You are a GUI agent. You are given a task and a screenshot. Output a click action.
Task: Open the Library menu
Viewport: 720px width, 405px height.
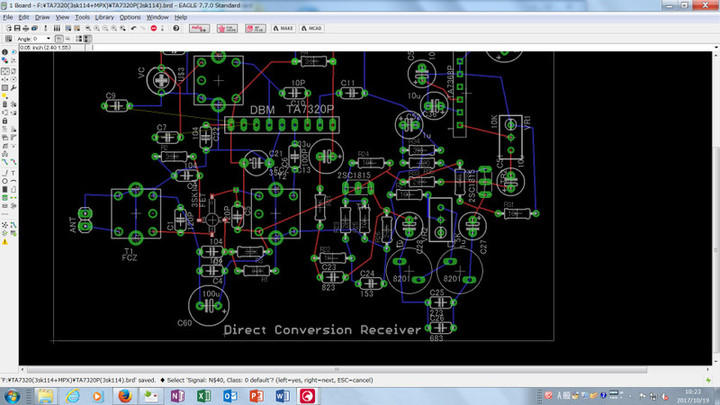coord(104,17)
